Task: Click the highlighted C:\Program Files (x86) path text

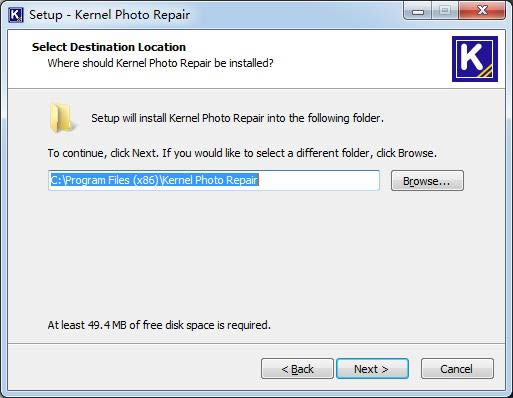Action: (x=154, y=180)
